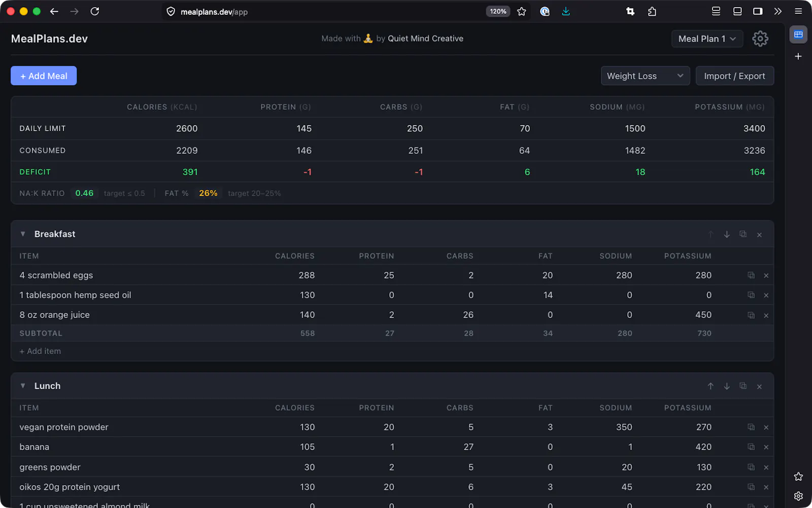
Task: Click the banana item name
Action: [35, 447]
